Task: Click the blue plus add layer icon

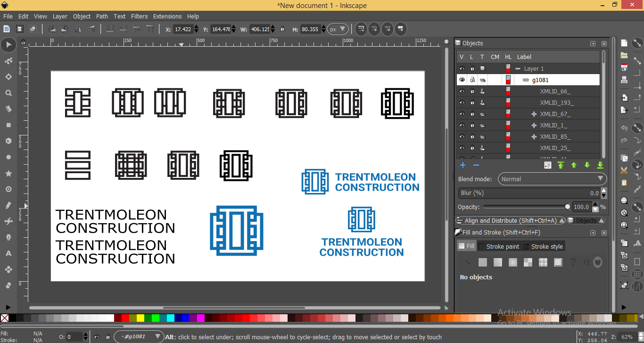Action: point(463,165)
